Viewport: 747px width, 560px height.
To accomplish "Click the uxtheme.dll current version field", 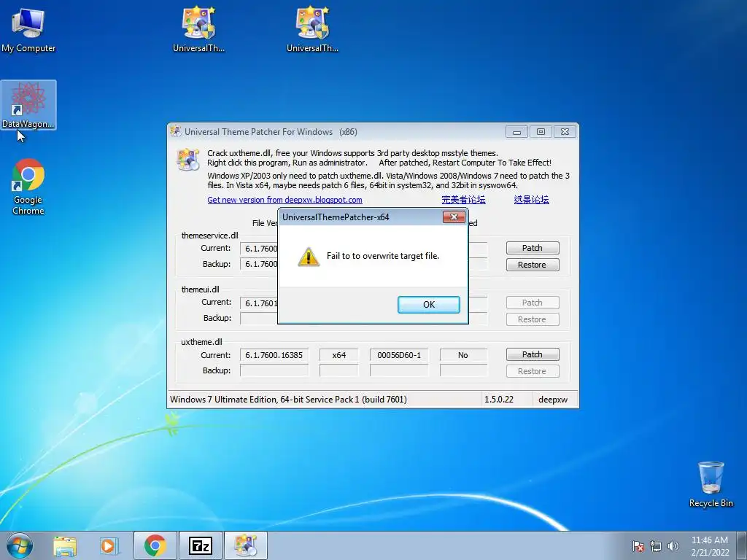I will click(274, 355).
